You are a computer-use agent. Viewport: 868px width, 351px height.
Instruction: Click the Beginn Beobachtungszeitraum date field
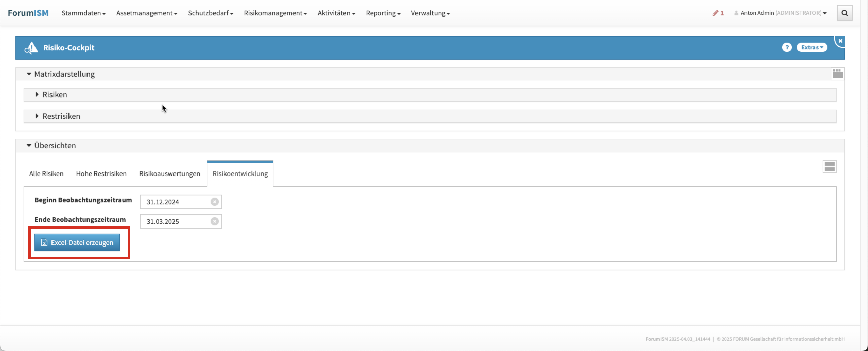[x=175, y=202]
